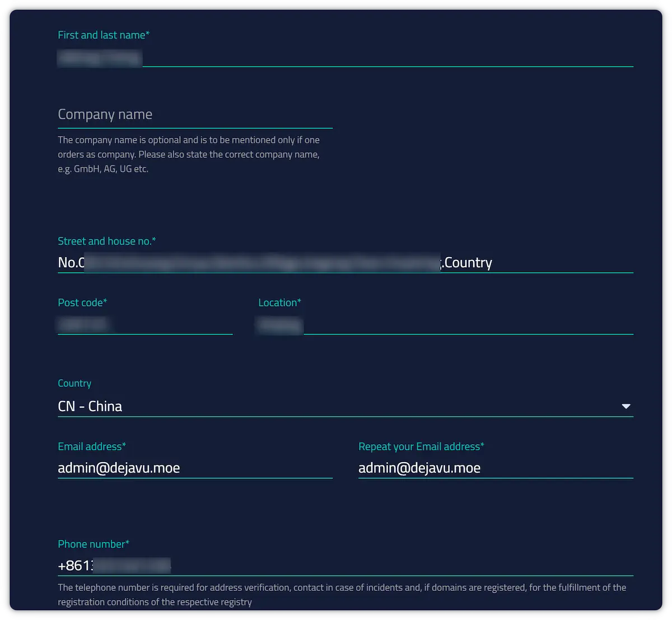Click the Repeat your Email address field
This screenshot has width=672, height=620.
click(495, 468)
